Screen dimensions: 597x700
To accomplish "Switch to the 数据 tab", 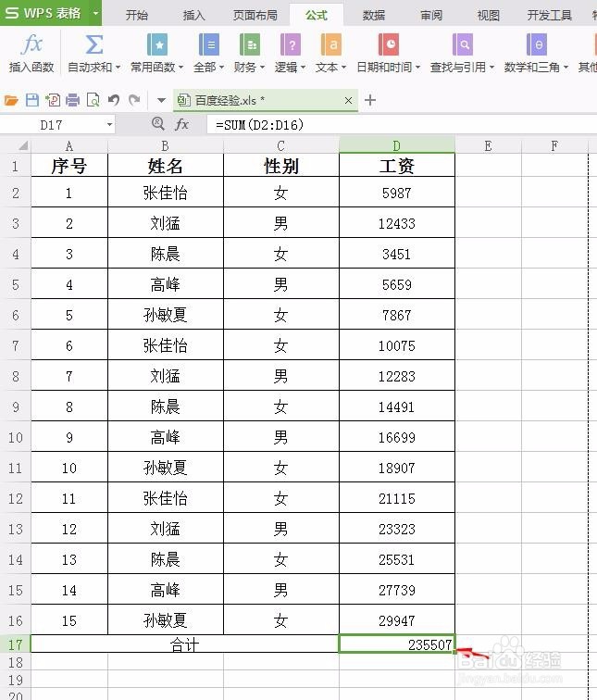I will [373, 15].
